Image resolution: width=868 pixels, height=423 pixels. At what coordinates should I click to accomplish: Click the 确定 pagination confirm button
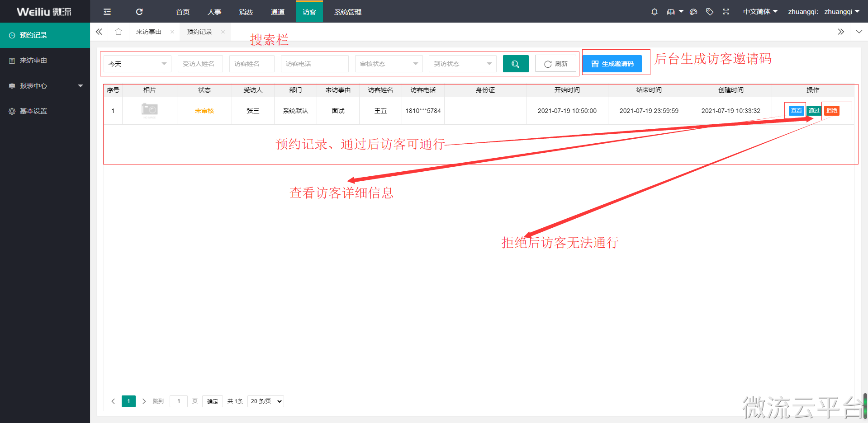click(213, 401)
